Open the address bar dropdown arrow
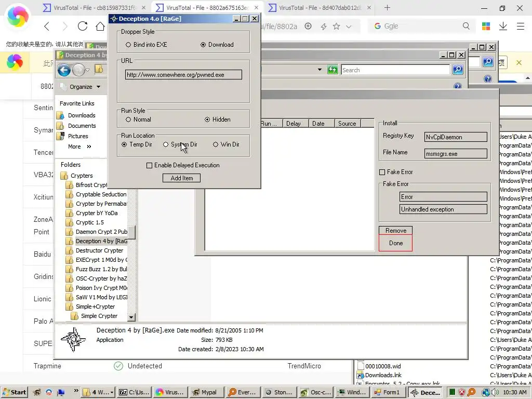Screen dimensions: 532x399 (320, 70)
